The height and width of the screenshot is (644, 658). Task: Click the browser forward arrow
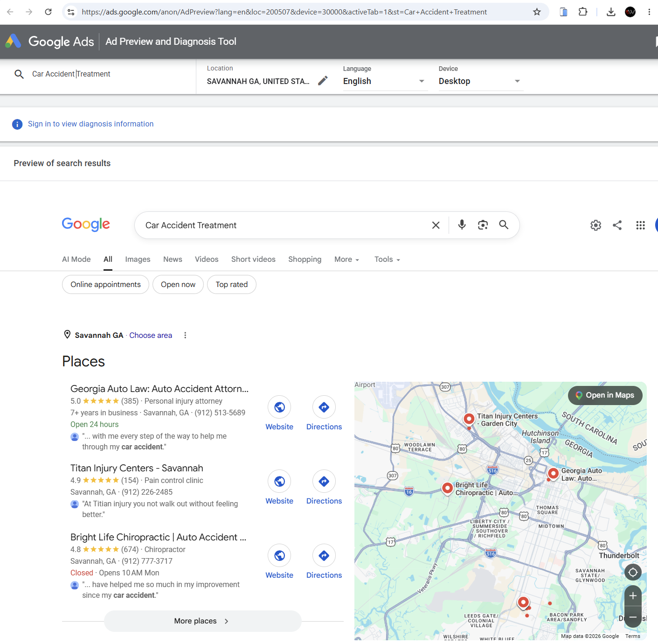29,12
